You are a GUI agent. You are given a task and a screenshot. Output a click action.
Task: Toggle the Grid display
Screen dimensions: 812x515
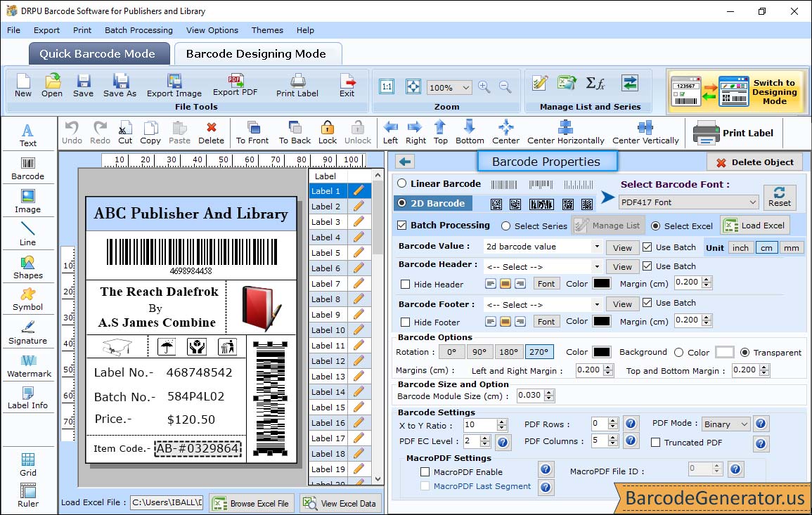[28, 464]
